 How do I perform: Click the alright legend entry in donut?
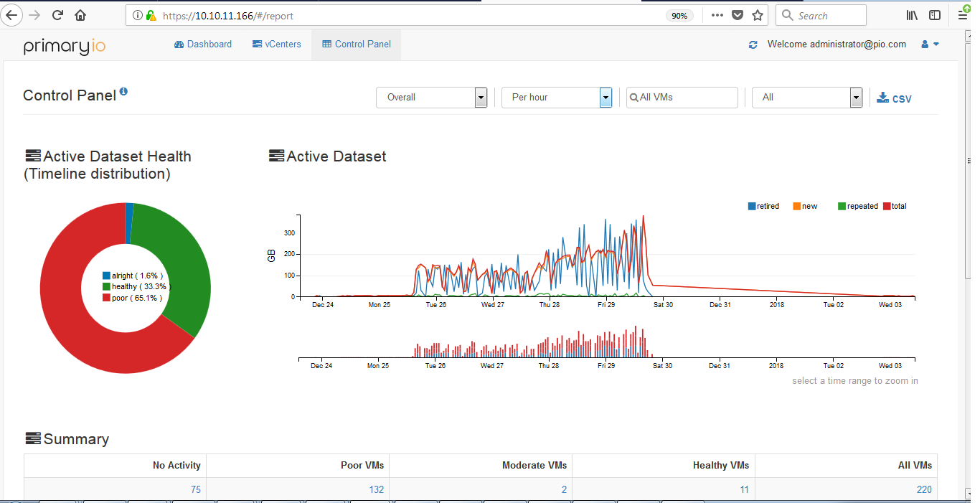click(133, 276)
